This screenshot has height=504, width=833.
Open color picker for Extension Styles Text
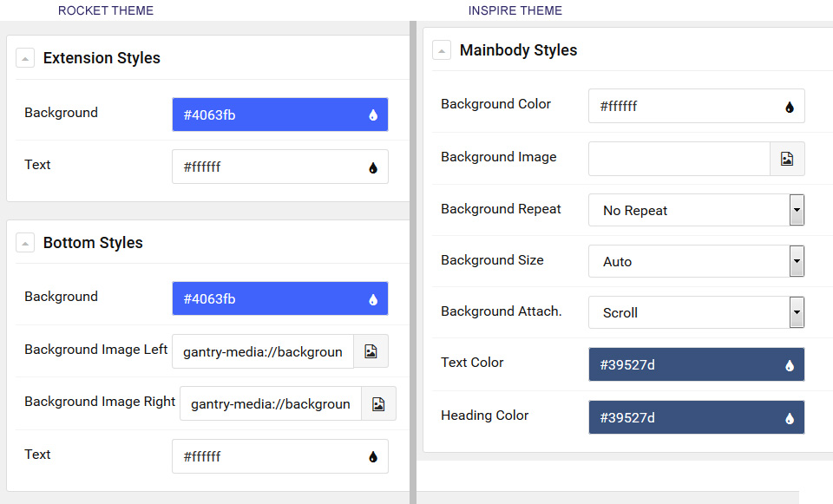[x=373, y=167]
